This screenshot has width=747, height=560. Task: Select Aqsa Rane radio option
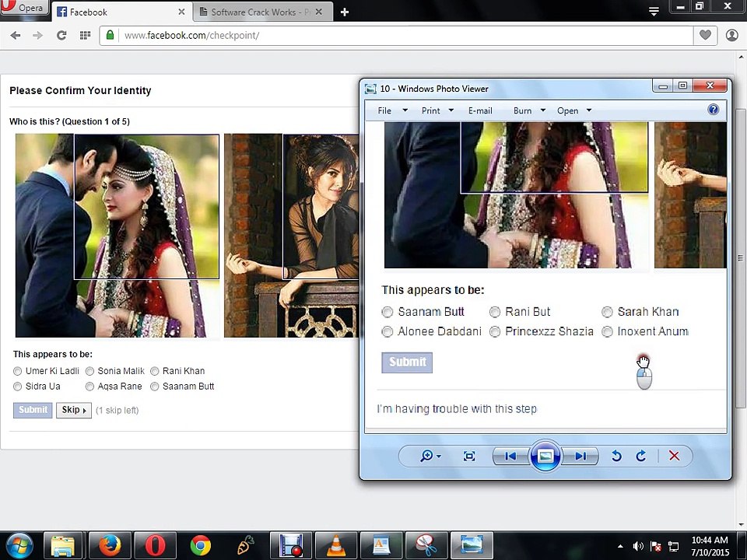click(89, 387)
